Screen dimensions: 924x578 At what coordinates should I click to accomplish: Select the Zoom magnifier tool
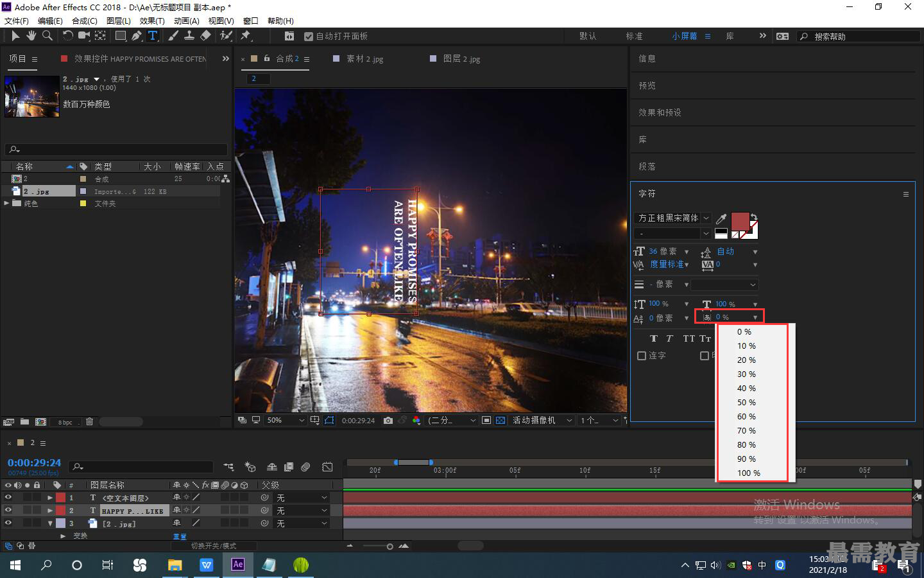point(47,36)
